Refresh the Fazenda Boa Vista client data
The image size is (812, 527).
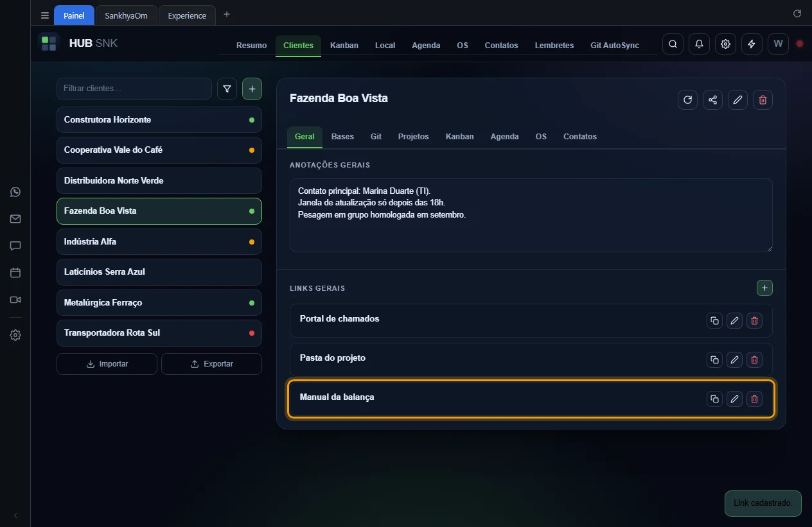click(687, 99)
